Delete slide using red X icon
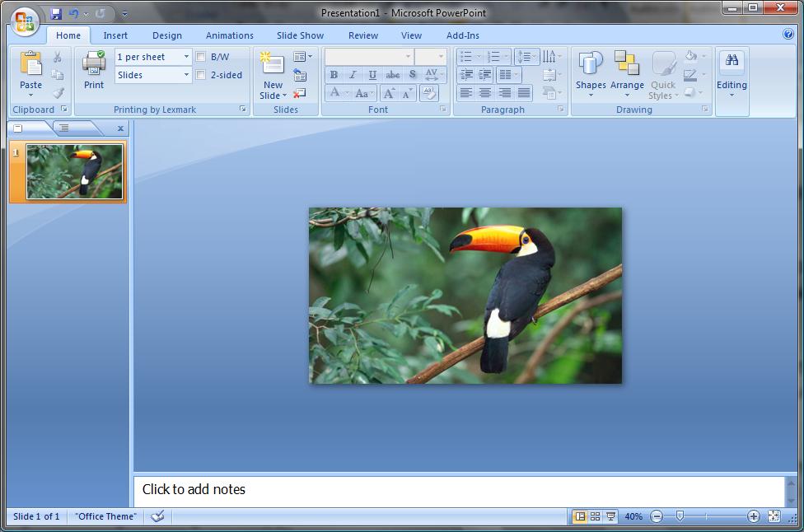Image resolution: width=804 pixels, height=532 pixels. [x=300, y=93]
